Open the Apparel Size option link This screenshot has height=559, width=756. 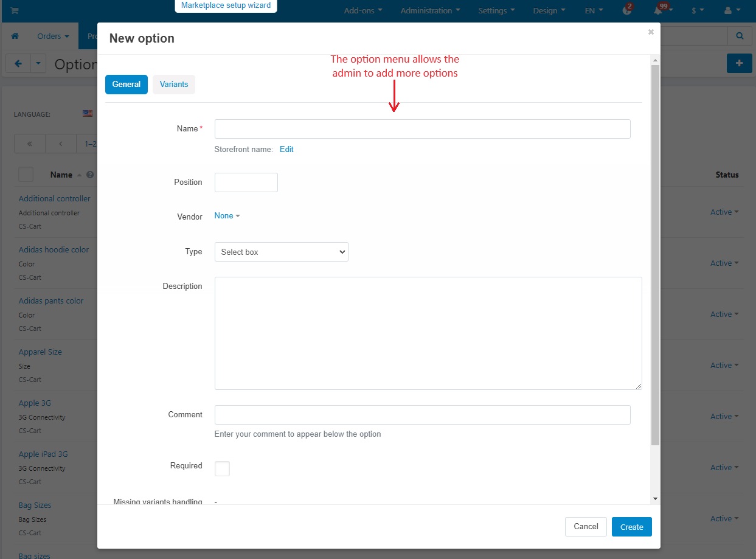[x=40, y=352]
